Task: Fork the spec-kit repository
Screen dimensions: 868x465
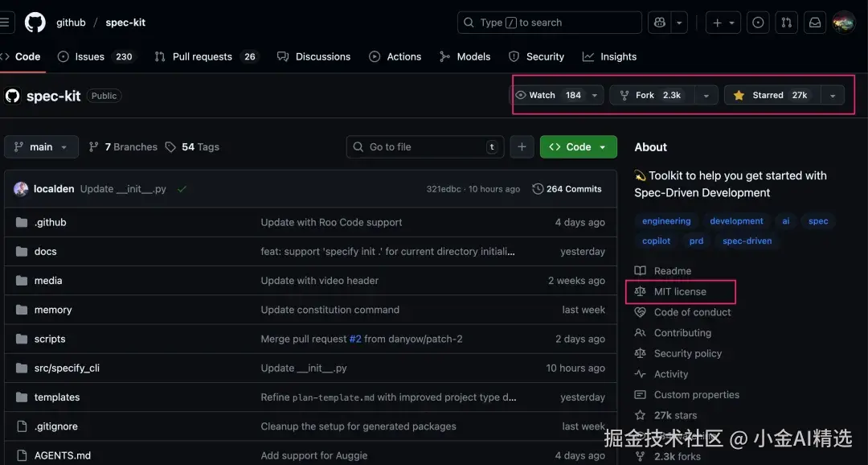Action: pyautogui.click(x=652, y=95)
